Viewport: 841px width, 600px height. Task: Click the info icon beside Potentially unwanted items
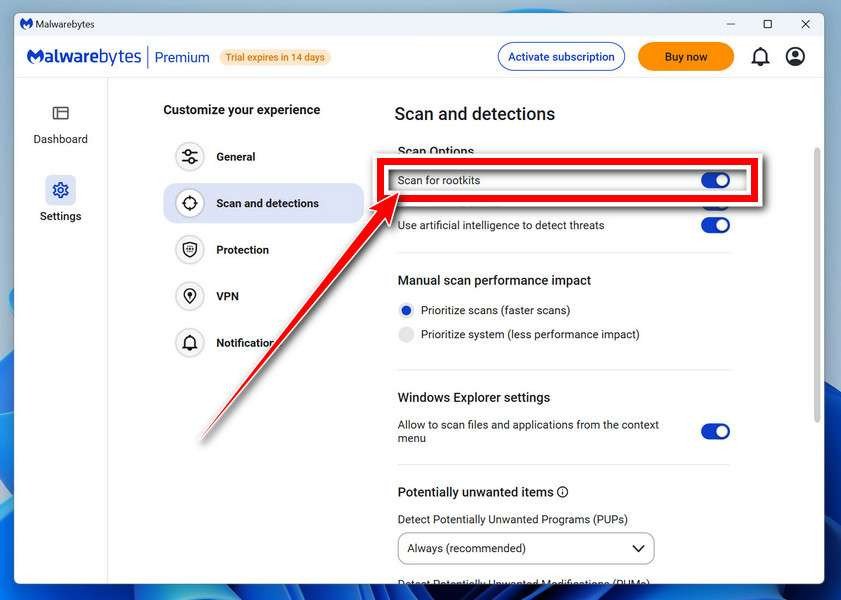563,492
